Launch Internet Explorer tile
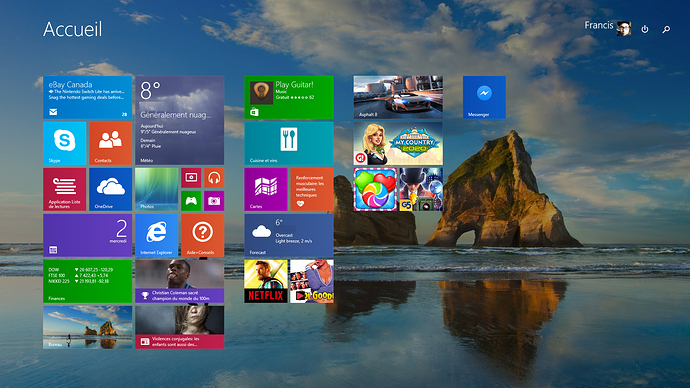 (157, 235)
